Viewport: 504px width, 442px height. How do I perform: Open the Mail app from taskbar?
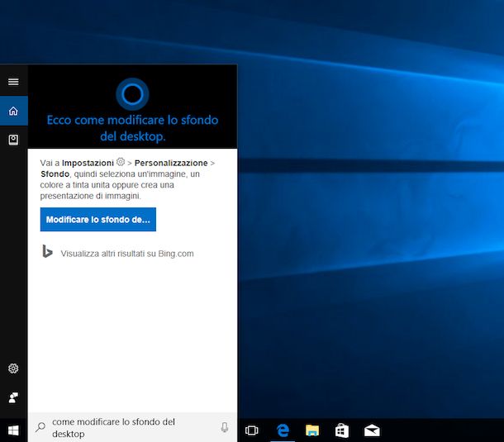click(x=372, y=430)
